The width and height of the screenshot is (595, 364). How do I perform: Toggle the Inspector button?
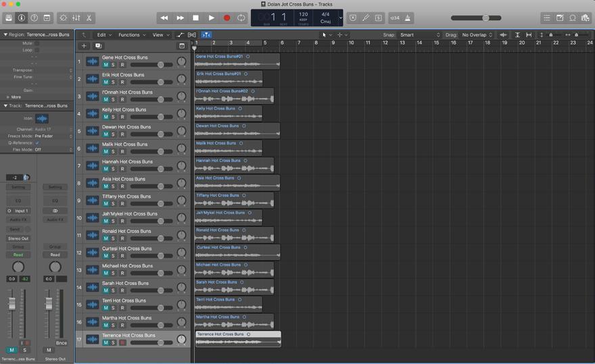coord(22,18)
